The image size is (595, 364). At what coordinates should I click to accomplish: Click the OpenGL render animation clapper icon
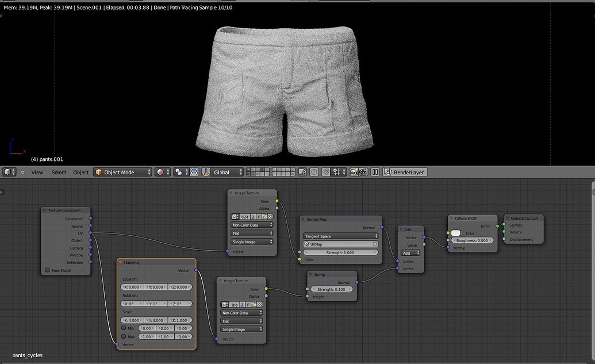363,172
